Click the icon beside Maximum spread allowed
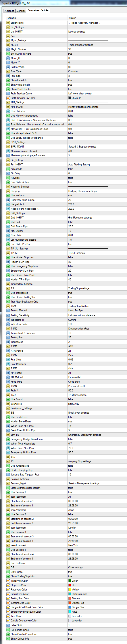 (x=8, y=151)
